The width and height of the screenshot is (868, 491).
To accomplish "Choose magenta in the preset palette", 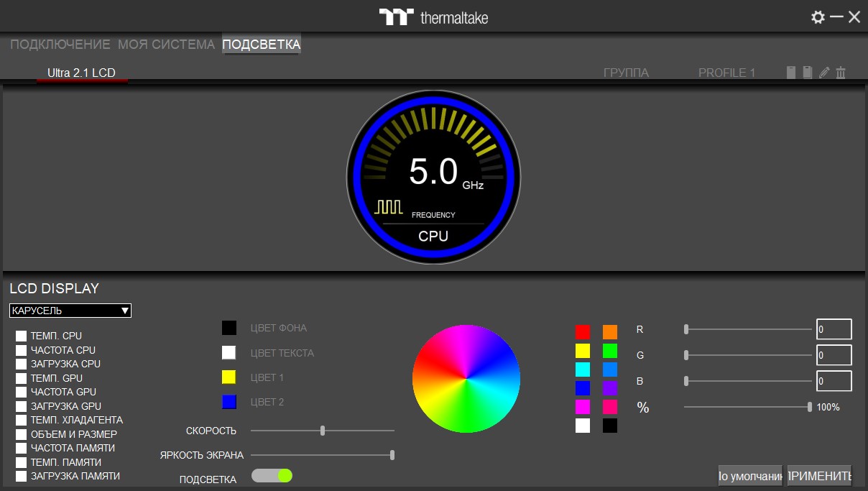I will coord(583,407).
